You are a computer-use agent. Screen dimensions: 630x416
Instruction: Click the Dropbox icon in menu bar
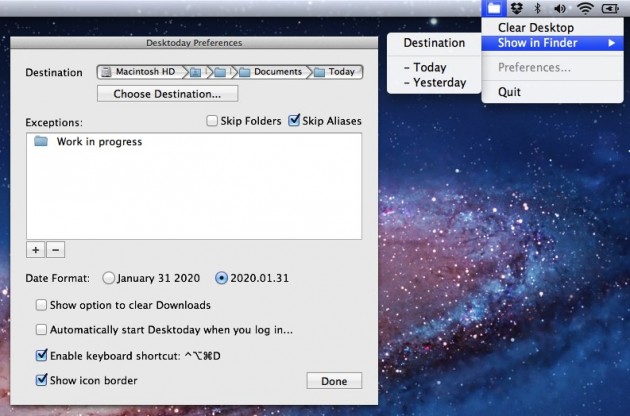pos(517,8)
